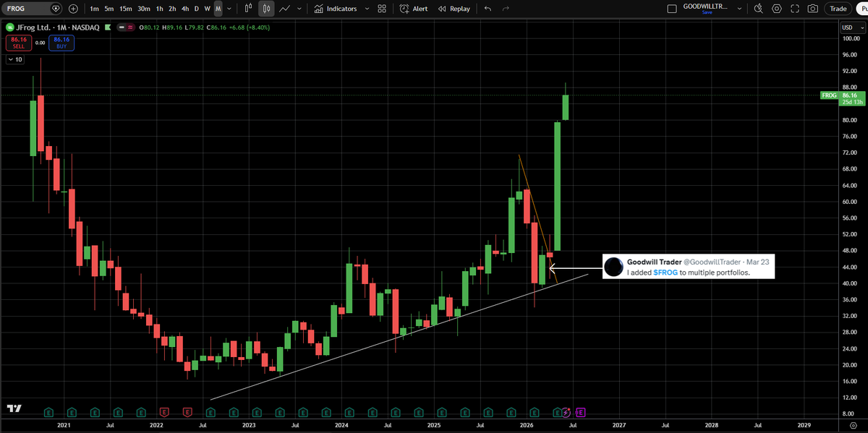Click the 2027 time axis label
This screenshot has height=433, width=868.
[x=619, y=426]
